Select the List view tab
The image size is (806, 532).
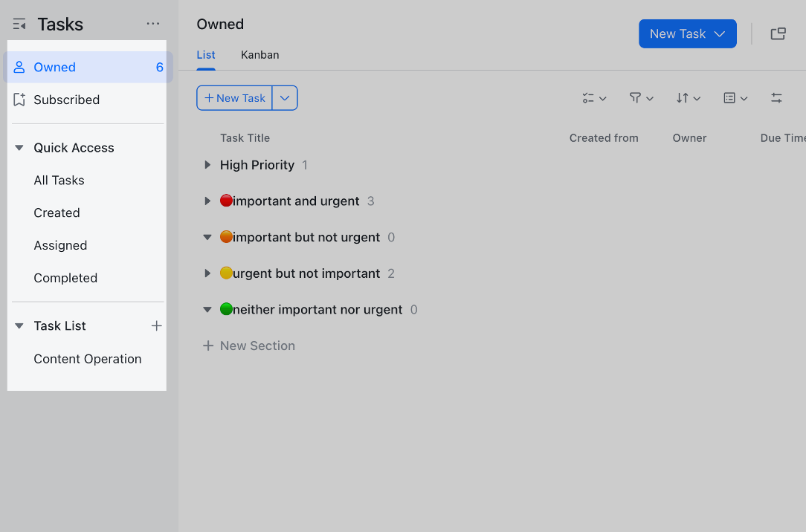click(x=205, y=54)
